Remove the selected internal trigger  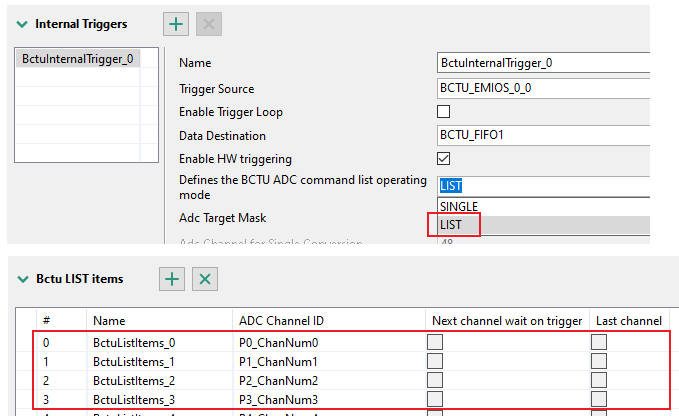point(206,23)
